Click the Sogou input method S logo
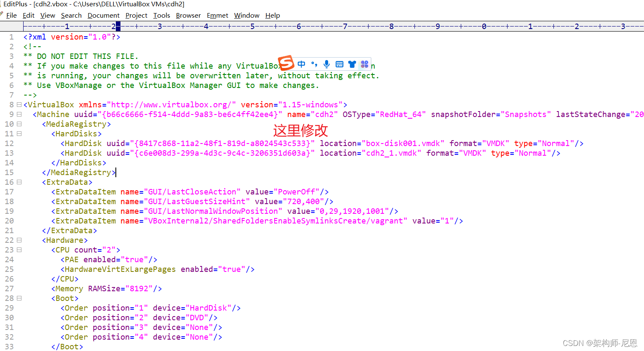 pos(286,63)
